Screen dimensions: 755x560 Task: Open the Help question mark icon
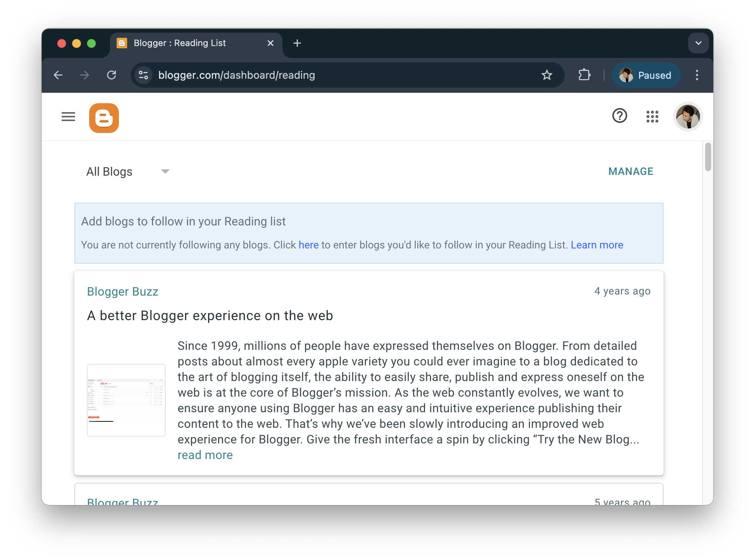coord(619,116)
